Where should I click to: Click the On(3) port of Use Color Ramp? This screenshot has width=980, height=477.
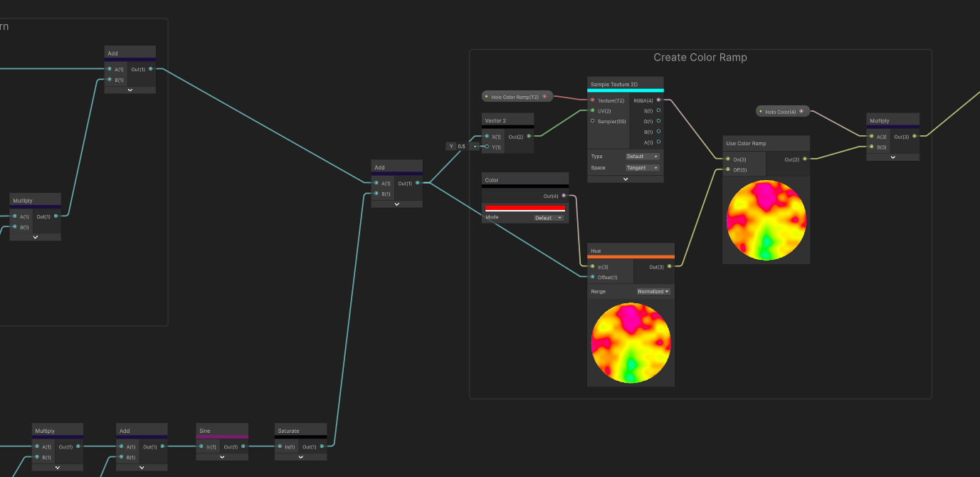point(727,159)
